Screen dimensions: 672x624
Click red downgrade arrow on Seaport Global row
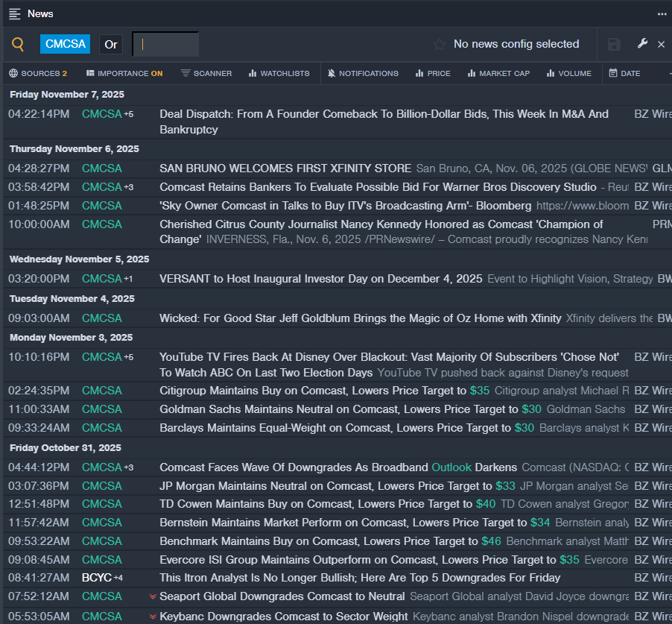click(x=153, y=596)
